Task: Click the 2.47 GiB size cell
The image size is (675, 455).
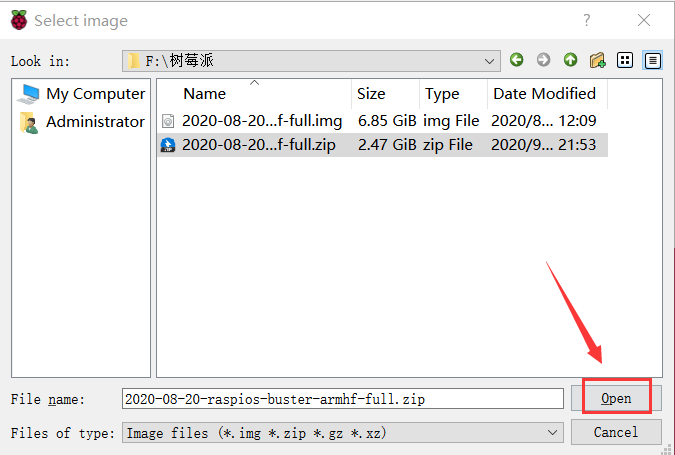Action: 387,145
